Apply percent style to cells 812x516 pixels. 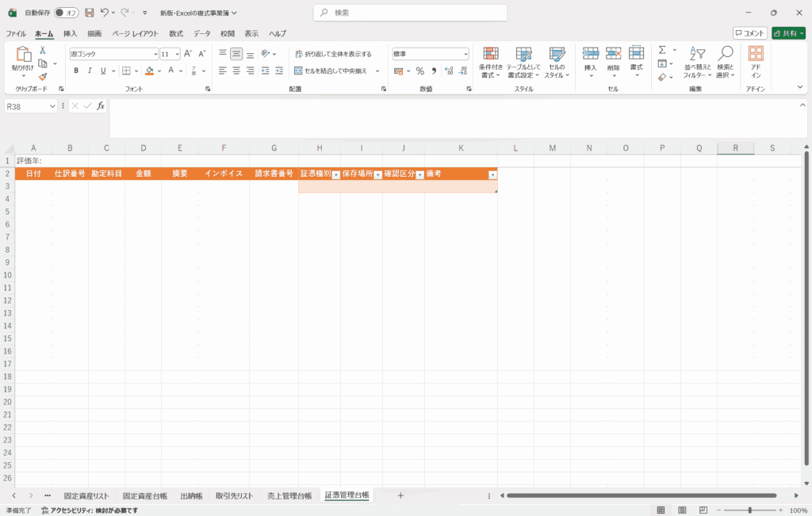[x=420, y=71]
